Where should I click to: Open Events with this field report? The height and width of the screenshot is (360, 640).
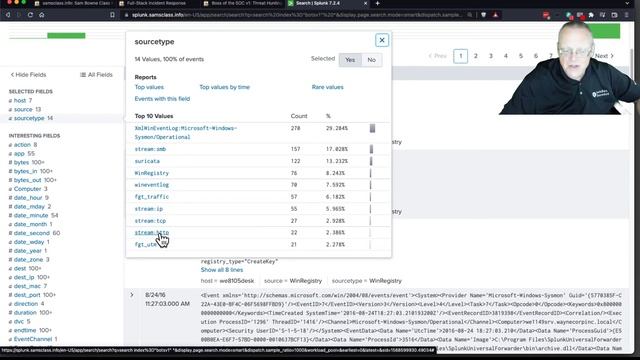(x=162, y=99)
